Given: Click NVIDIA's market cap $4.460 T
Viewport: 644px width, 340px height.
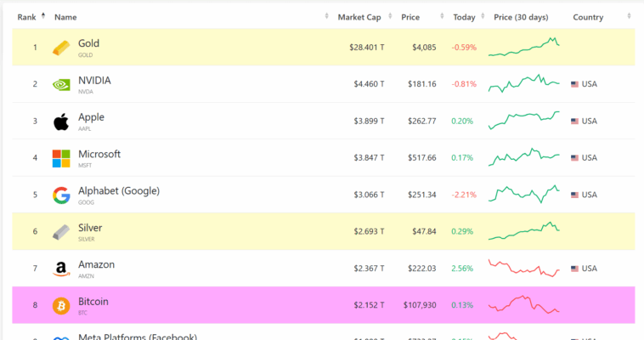Looking at the screenshot, I should [x=370, y=84].
